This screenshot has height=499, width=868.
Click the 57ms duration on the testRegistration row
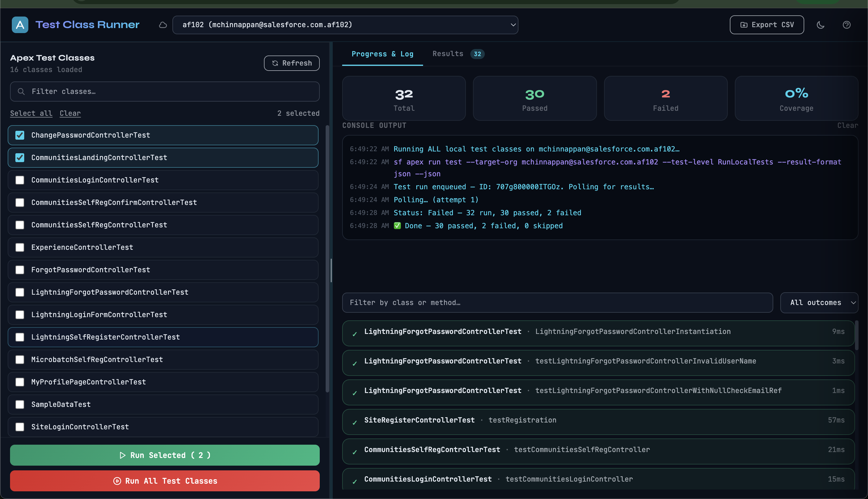click(836, 420)
